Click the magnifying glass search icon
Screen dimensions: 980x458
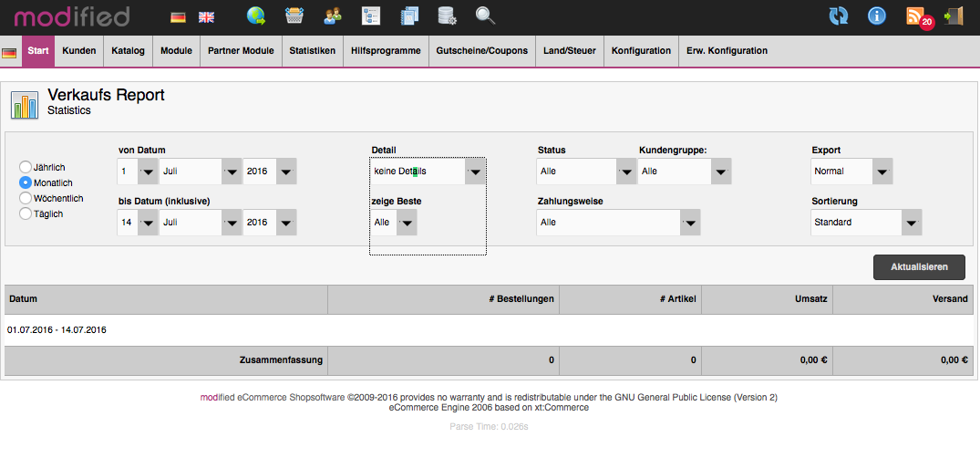485,16
